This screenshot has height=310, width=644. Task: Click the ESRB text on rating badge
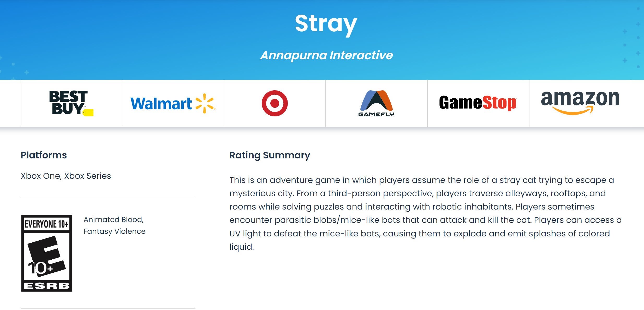[47, 286]
